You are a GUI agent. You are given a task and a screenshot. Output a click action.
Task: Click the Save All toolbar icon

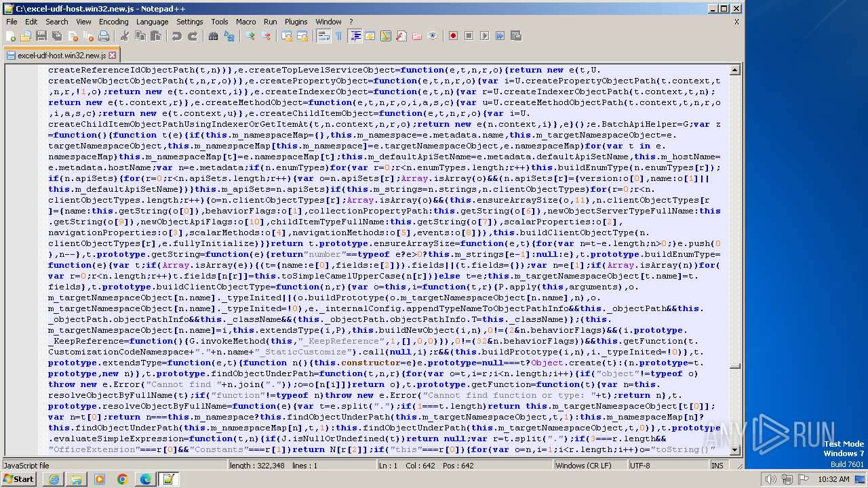pos(56,36)
